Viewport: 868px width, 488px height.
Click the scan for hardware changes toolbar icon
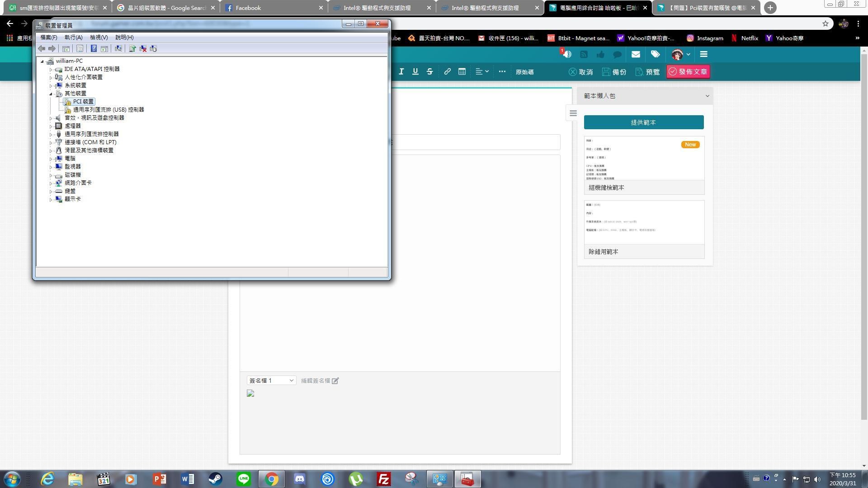tap(118, 48)
